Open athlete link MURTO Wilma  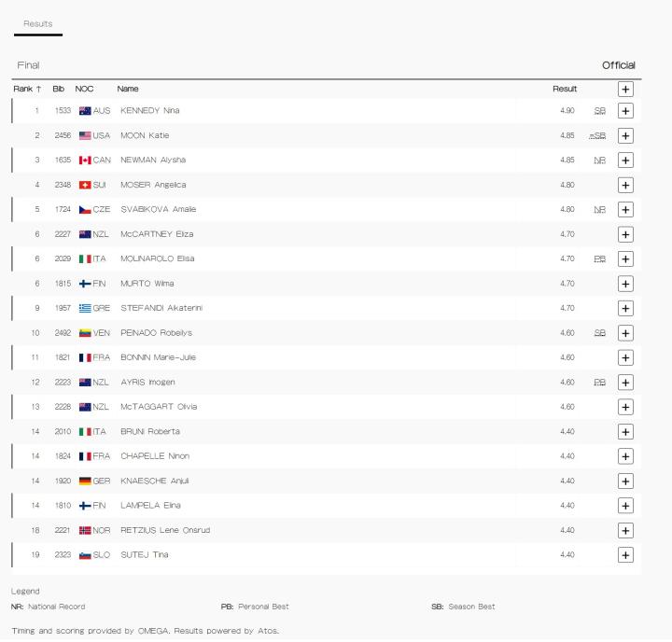coord(147,284)
